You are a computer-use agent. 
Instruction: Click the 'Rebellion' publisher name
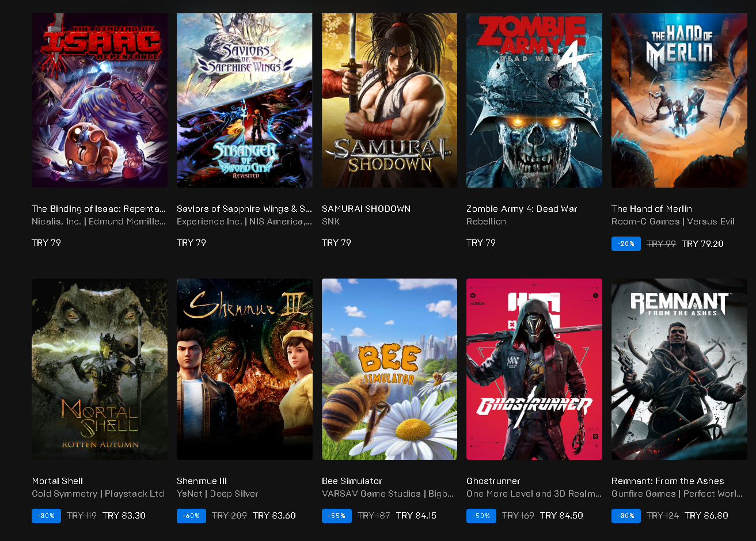(x=487, y=222)
